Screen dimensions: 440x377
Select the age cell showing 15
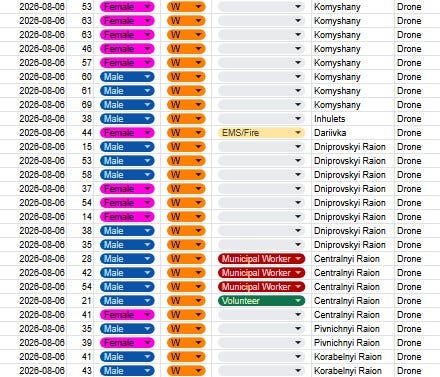click(x=80, y=147)
